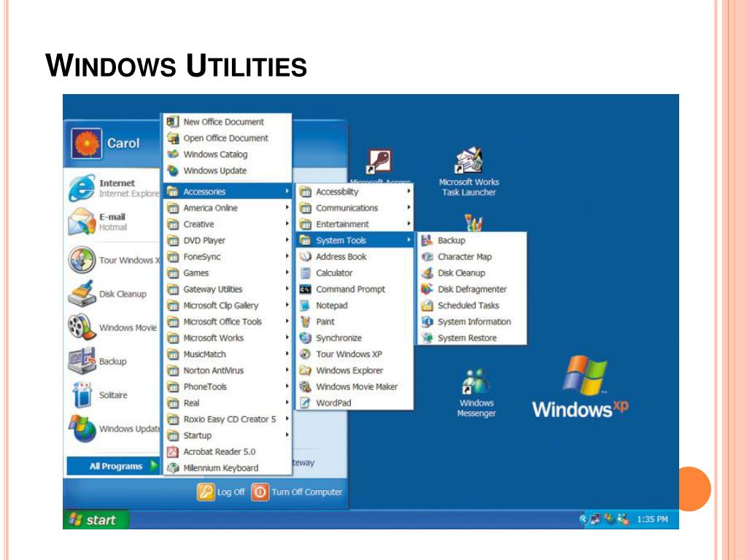The height and width of the screenshot is (560, 747).
Task: Open Disk Defragmenter in System Tools
Action: (472, 289)
